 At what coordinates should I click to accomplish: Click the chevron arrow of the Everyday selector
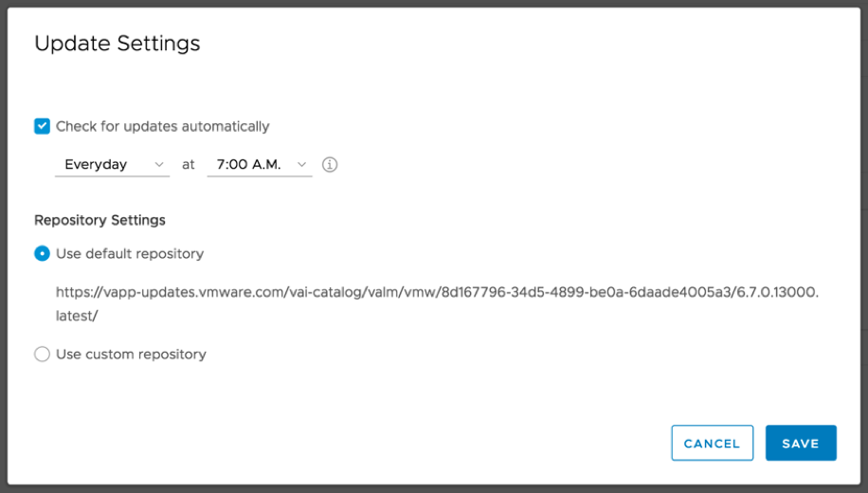[x=159, y=165]
